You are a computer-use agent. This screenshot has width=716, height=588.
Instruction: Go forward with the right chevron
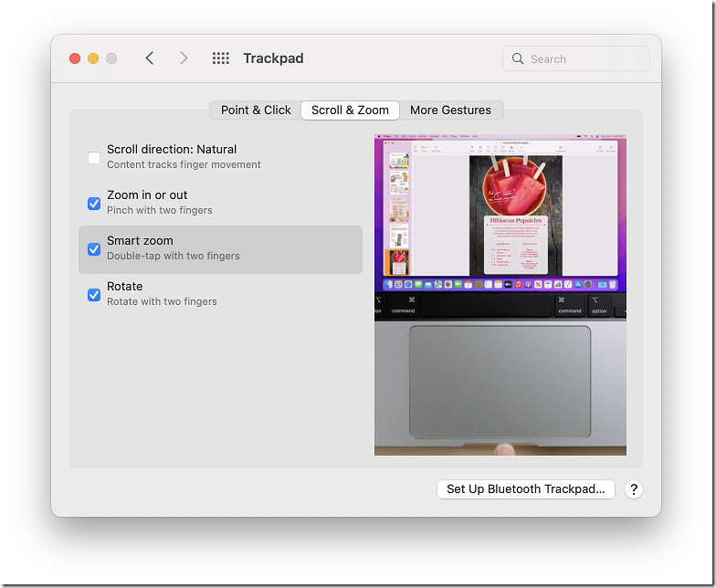(184, 58)
